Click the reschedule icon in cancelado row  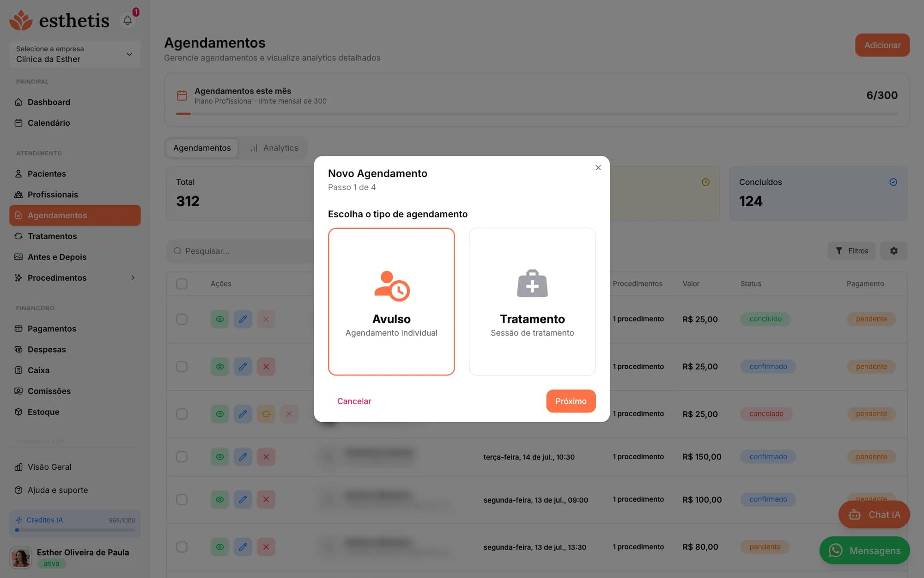[266, 414]
